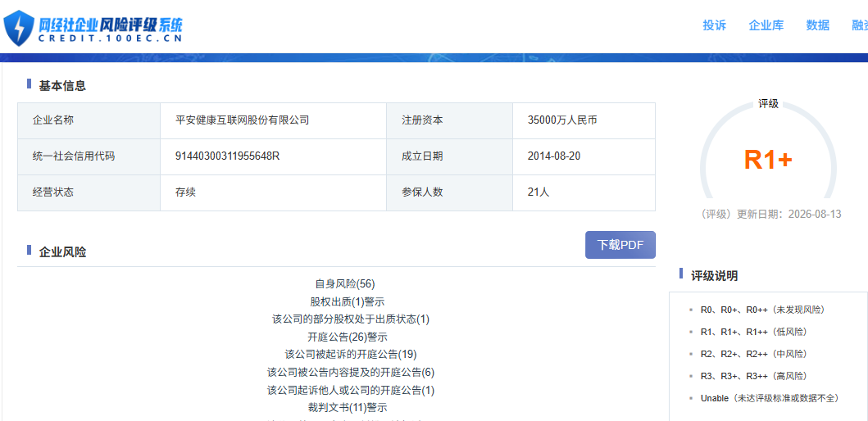Open 股权出质(1)警示 risk entry
Image resolution: width=868 pixels, height=421 pixels.
[x=348, y=301]
